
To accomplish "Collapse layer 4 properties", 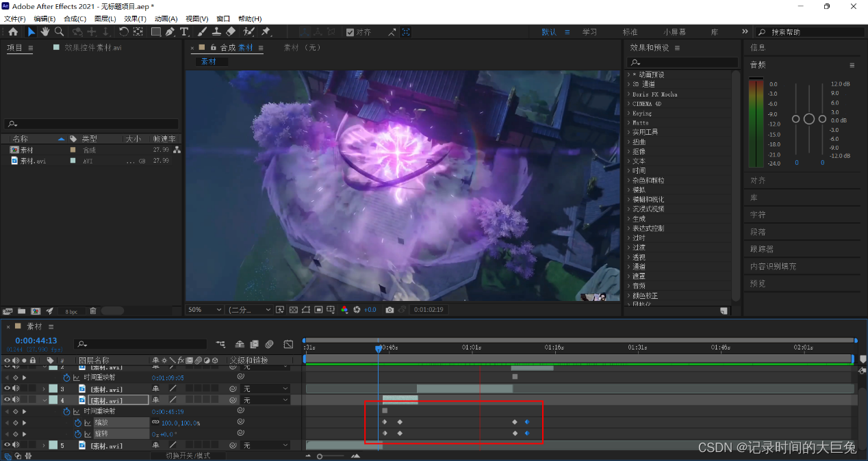I will [44, 399].
